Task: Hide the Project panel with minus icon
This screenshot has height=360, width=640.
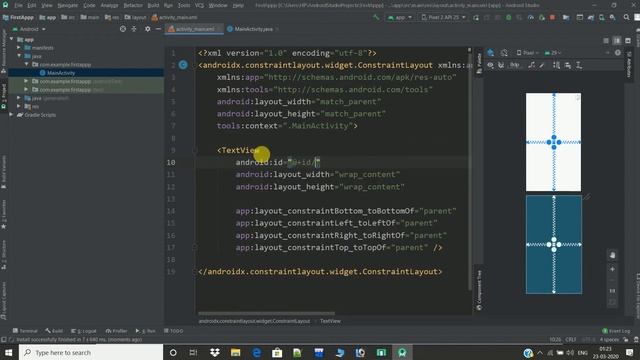Action: [158, 29]
